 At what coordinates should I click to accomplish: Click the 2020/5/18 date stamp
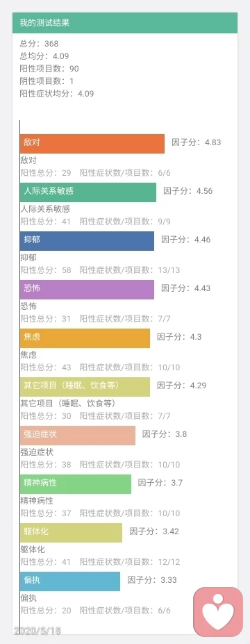pyautogui.click(x=37, y=630)
